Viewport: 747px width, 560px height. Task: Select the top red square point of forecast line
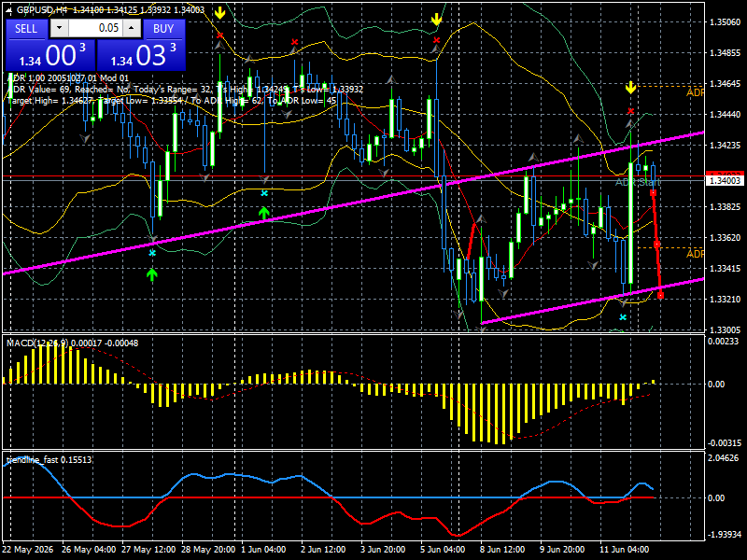(x=653, y=192)
